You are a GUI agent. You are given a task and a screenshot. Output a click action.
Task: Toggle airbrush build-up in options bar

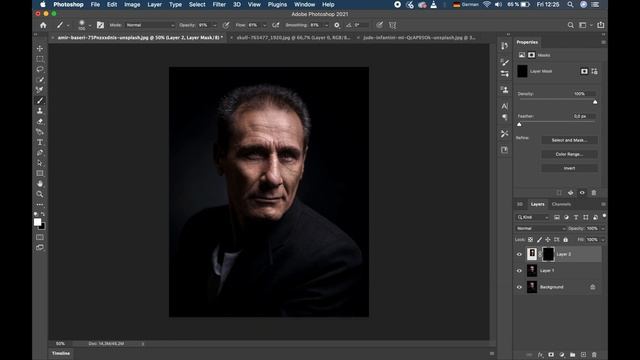pyautogui.click(x=276, y=25)
